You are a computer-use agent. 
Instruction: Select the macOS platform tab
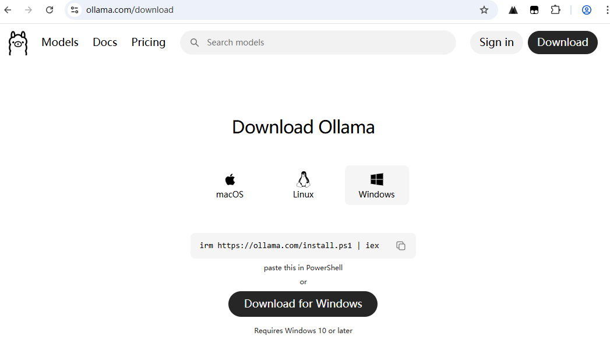pyautogui.click(x=230, y=186)
